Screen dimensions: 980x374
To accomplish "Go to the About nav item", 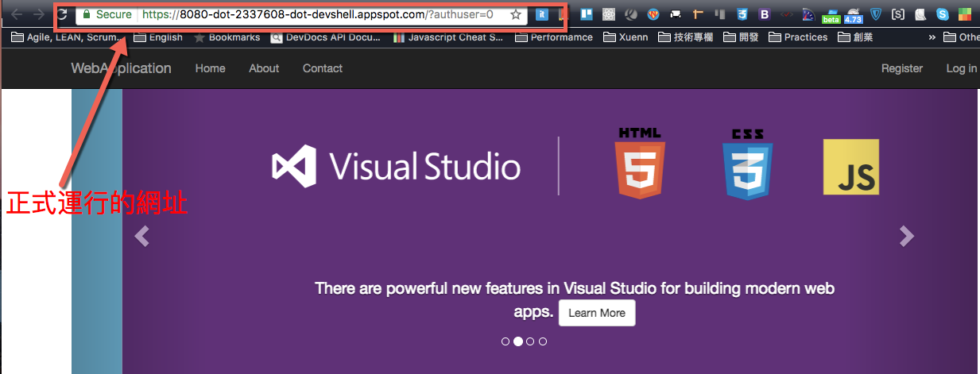I will click(264, 68).
